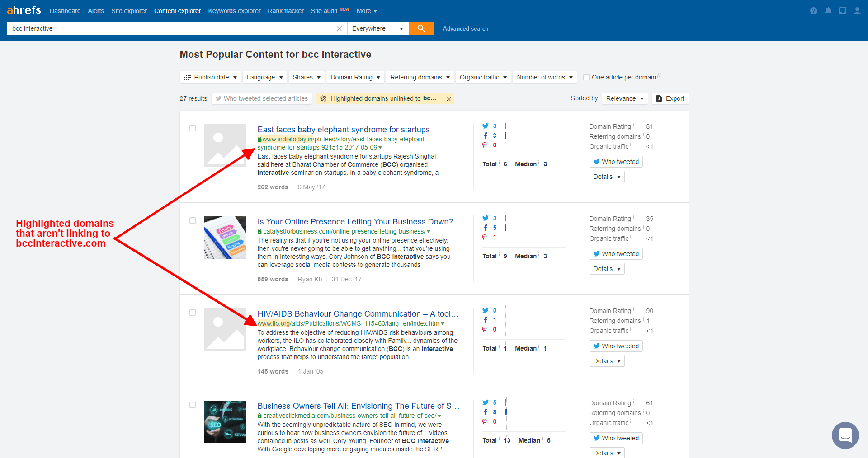
Task: Open East faces baby elephant syndrome article
Action: (344, 130)
